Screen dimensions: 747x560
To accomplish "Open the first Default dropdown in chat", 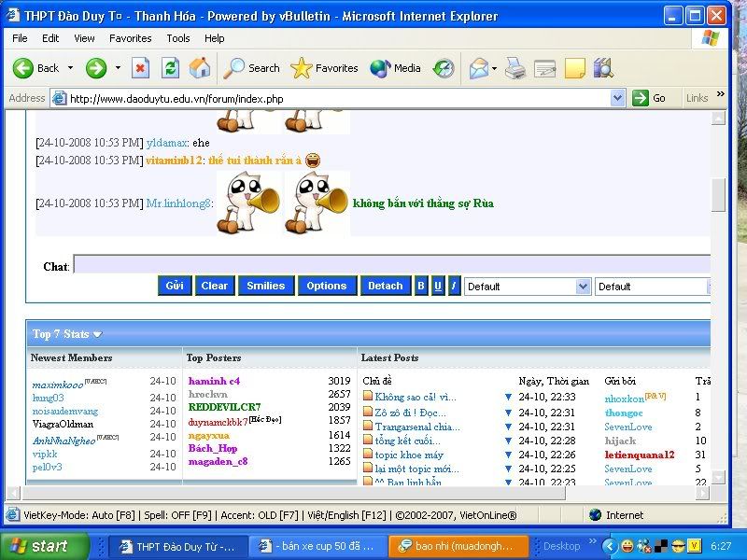I will coord(528,287).
